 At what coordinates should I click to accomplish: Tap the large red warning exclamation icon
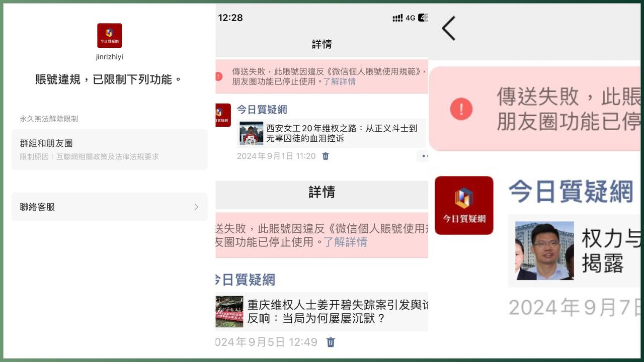[x=461, y=109]
